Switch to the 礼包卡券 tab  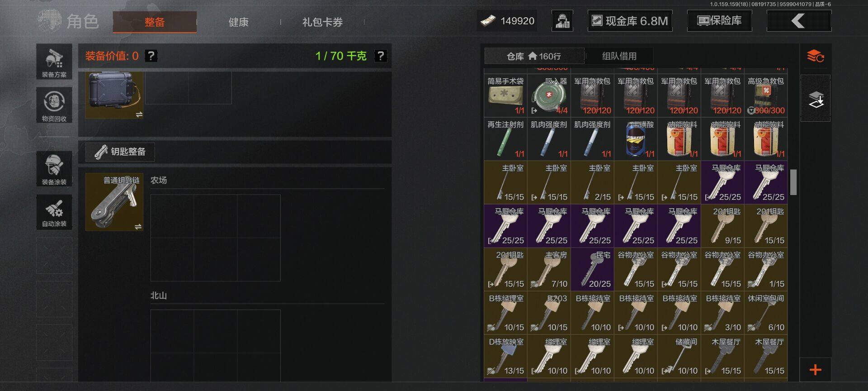click(322, 22)
